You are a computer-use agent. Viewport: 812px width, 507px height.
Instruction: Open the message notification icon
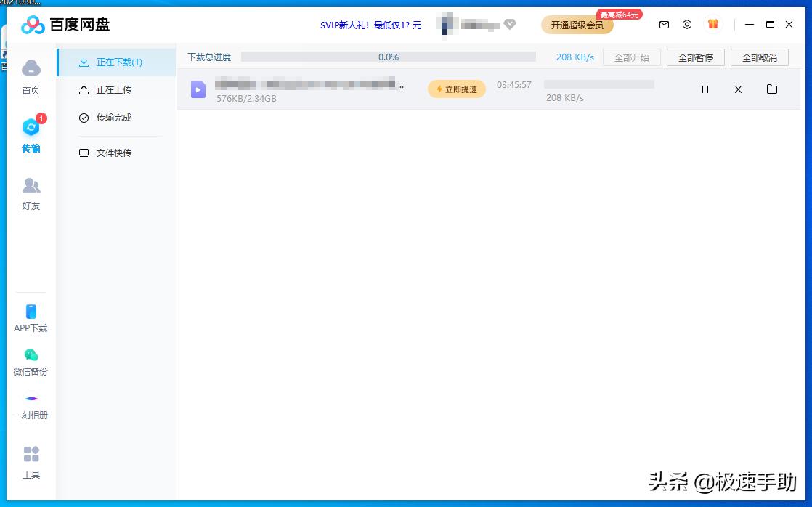(664, 24)
